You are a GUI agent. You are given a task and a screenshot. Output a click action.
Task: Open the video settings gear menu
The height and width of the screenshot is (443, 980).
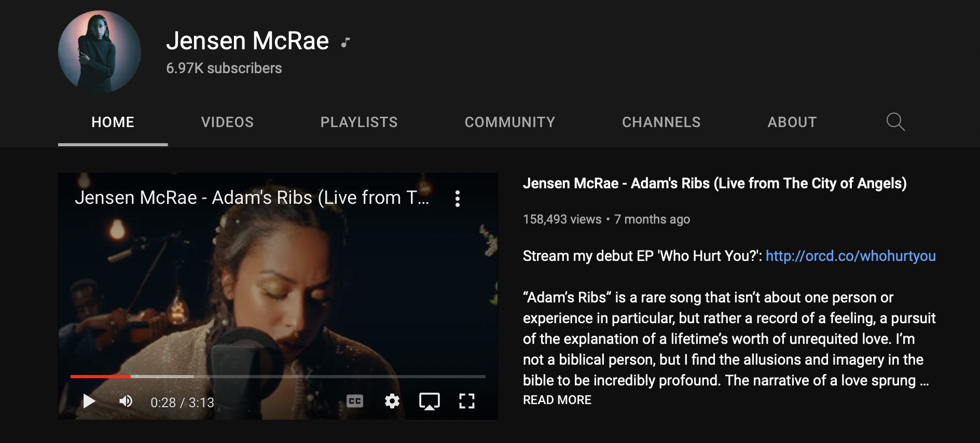[x=392, y=401]
